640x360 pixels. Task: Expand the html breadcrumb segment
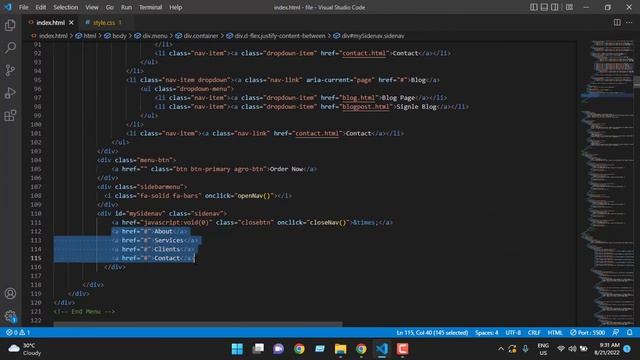89,36
